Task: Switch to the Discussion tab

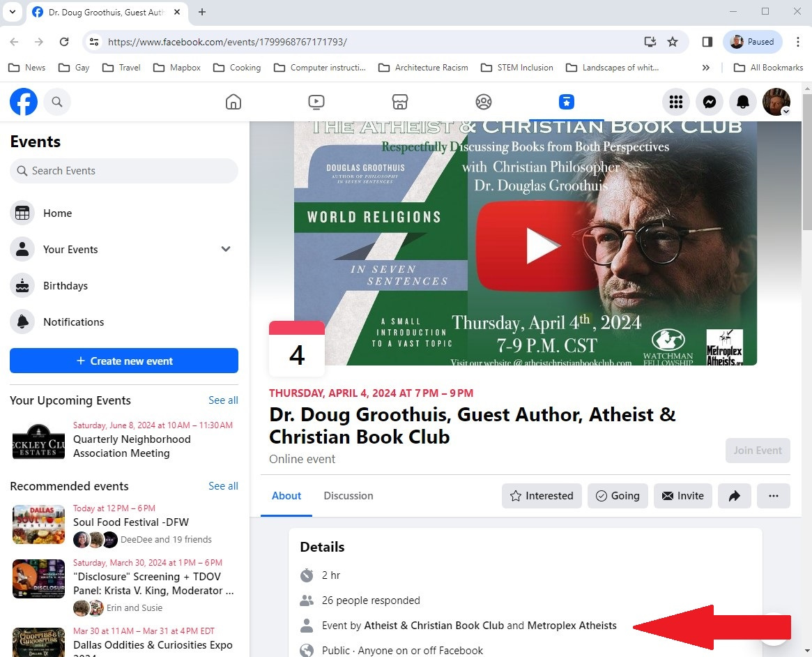Action: 348,496
